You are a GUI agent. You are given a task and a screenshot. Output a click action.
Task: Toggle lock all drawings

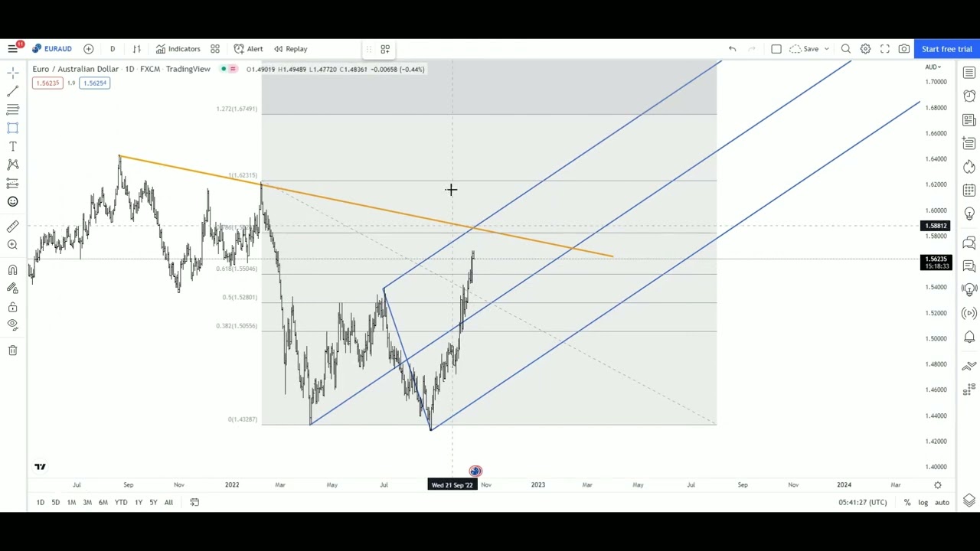pyautogui.click(x=13, y=307)
